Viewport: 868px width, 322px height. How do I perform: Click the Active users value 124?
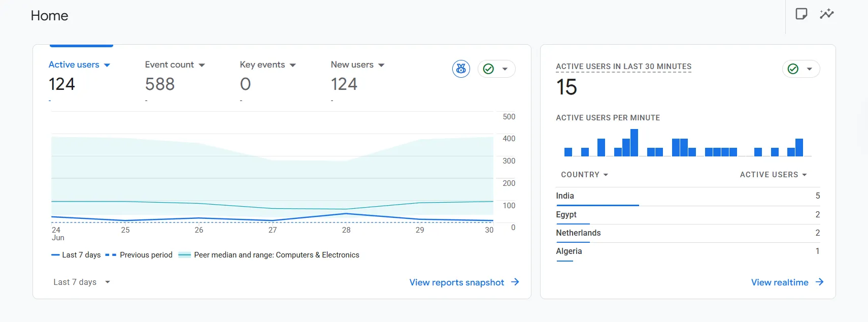pos(62,84)
